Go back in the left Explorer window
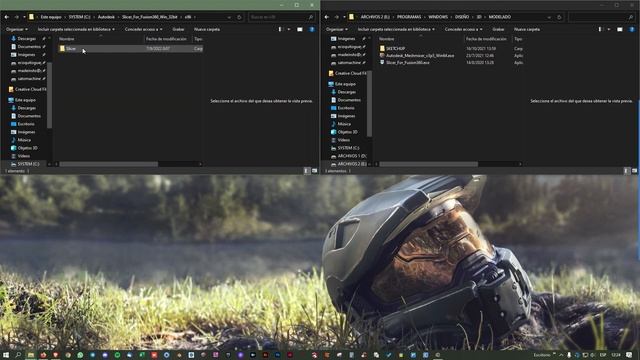This screenshot has height=360, width=640. [7, 17]
